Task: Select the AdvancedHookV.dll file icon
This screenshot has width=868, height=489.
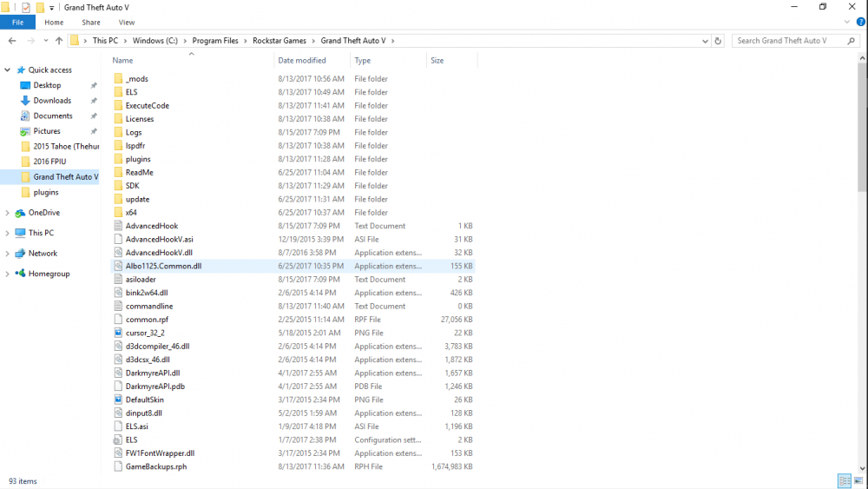Action: click(118, 253)
